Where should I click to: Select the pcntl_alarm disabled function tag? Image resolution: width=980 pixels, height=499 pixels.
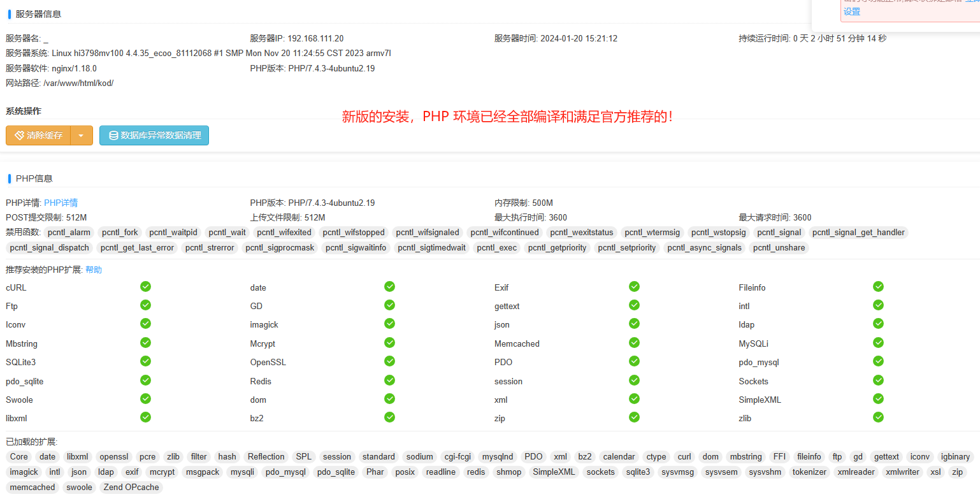point(69,233)
